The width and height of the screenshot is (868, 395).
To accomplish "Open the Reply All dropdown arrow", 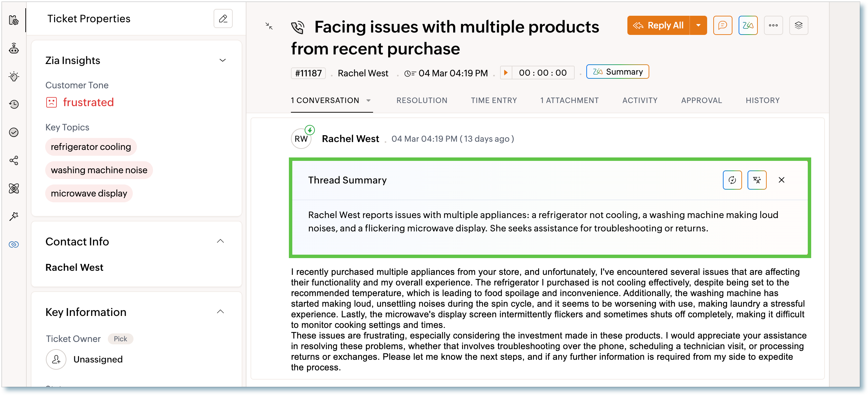I will coord(699,25).
